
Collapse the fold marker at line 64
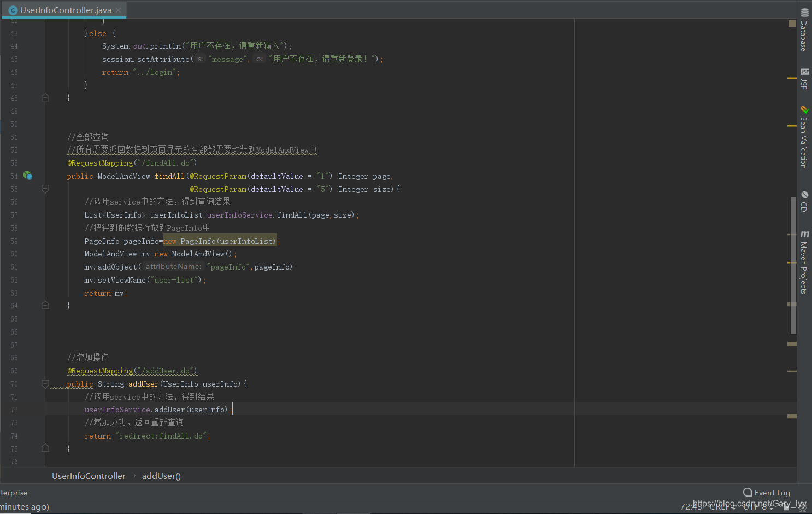(45, 305)
